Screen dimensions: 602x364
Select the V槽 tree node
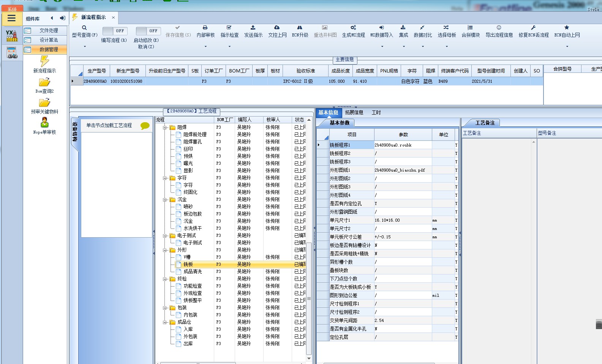click(187, 257)
